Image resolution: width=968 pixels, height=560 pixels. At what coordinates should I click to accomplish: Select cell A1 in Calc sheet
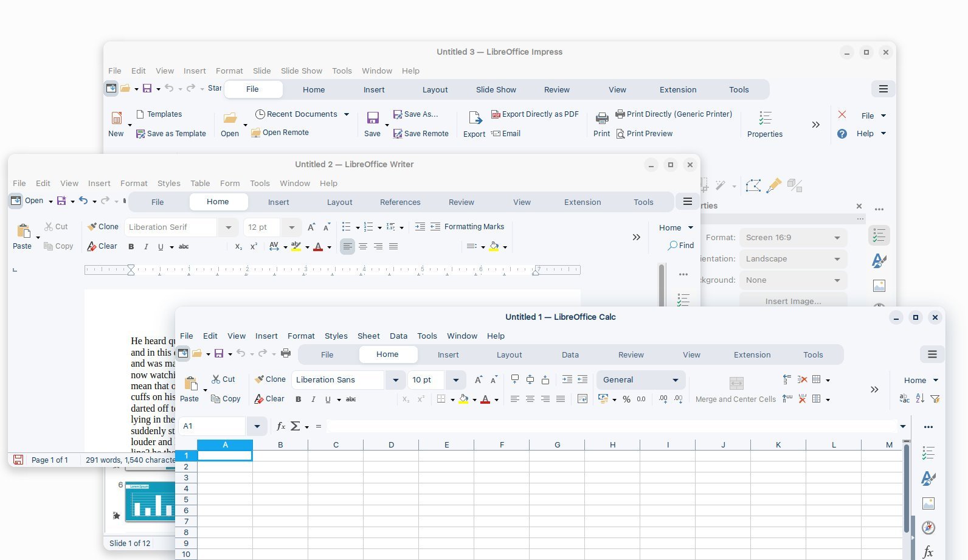pos(225,455)
